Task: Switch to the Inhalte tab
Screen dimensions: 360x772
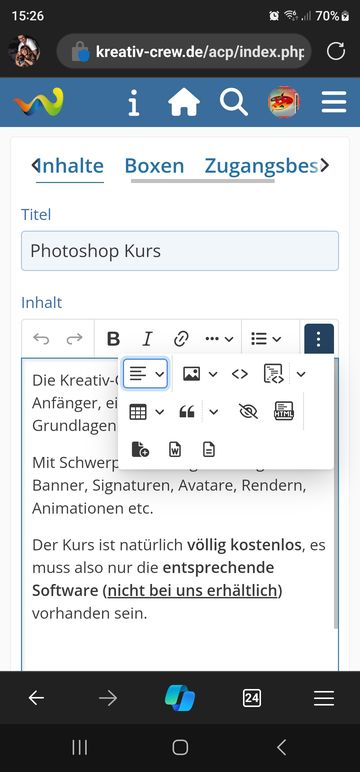Action: click(x=70, y=166)
